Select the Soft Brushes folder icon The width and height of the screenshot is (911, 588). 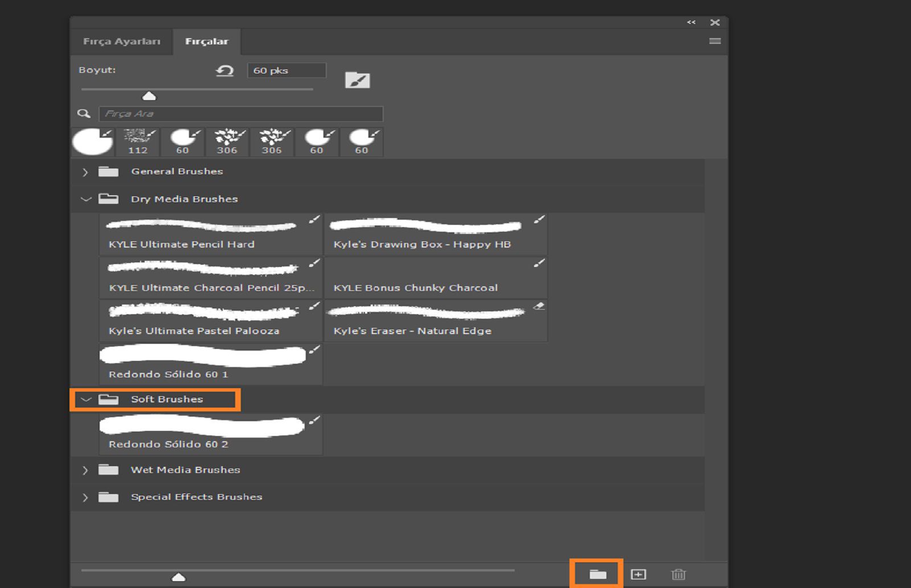pos(108,399)
